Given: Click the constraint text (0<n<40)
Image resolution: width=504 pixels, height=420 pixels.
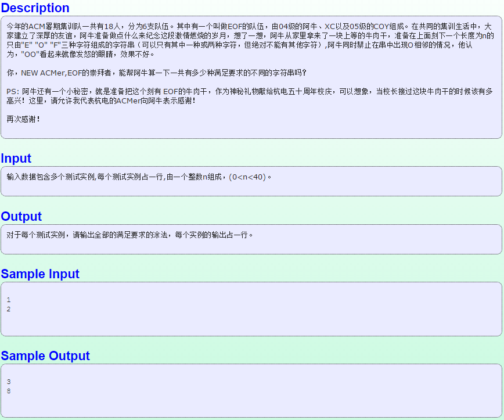Looking at the screenshot, I should click(247, 177).
